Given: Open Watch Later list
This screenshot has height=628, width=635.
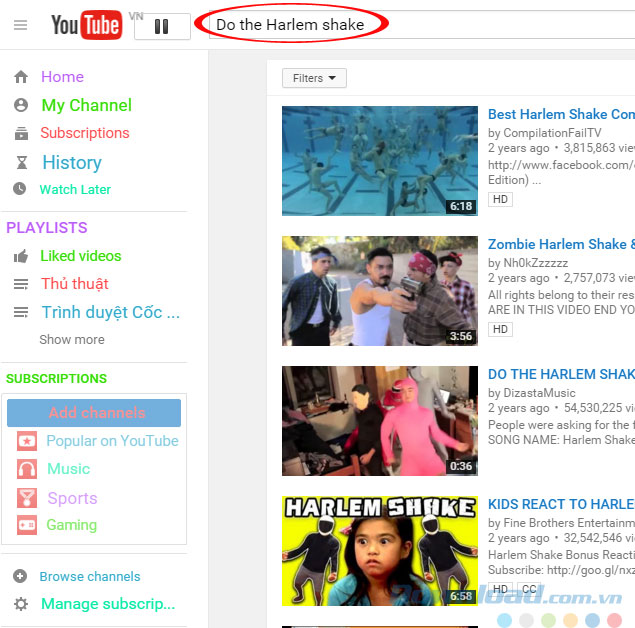Looking at the screenshot, I should point(75,189).
